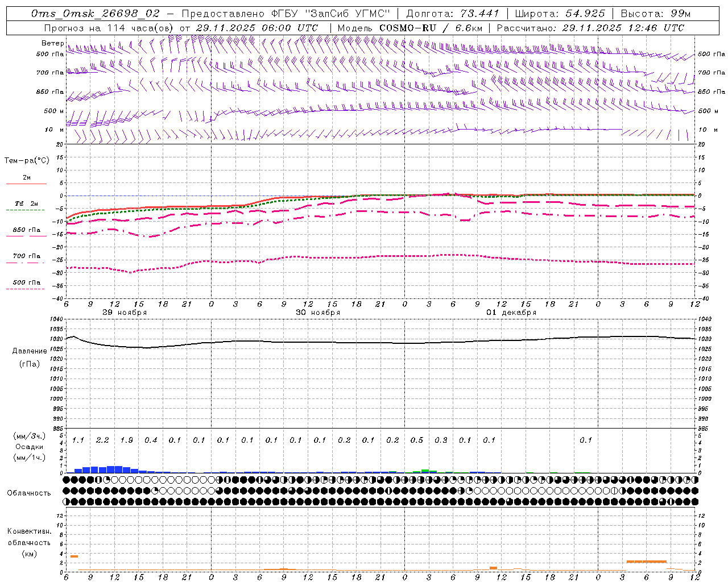Click the 3-hour precipitation value "0.4"

151,440
